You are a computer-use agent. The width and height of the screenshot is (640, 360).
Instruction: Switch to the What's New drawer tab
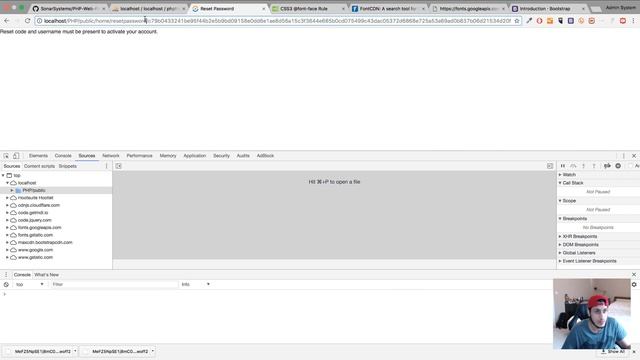(47, 275)
